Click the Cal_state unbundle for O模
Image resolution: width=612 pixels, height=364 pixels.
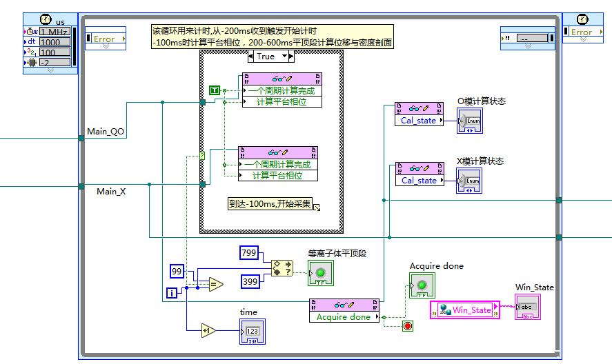[419, 121]
